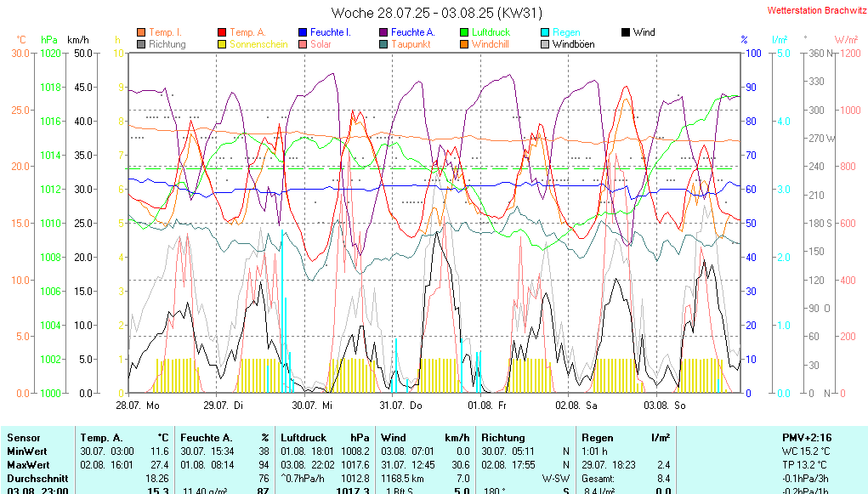Click the Temp. I. legend color square
Screen dimensions: 868x494
click(x=141, y=32)
